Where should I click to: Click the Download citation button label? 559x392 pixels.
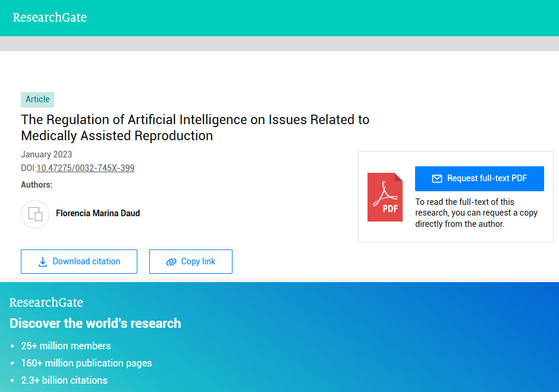(86, 261)
